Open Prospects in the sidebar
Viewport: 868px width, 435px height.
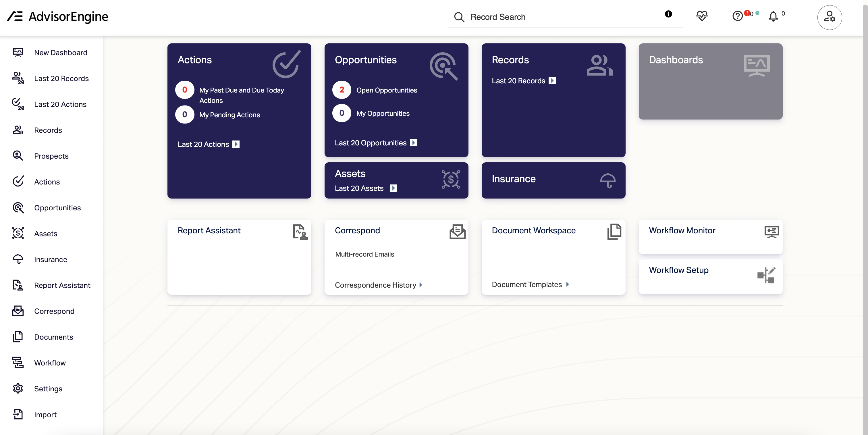[x=51, y=156]
